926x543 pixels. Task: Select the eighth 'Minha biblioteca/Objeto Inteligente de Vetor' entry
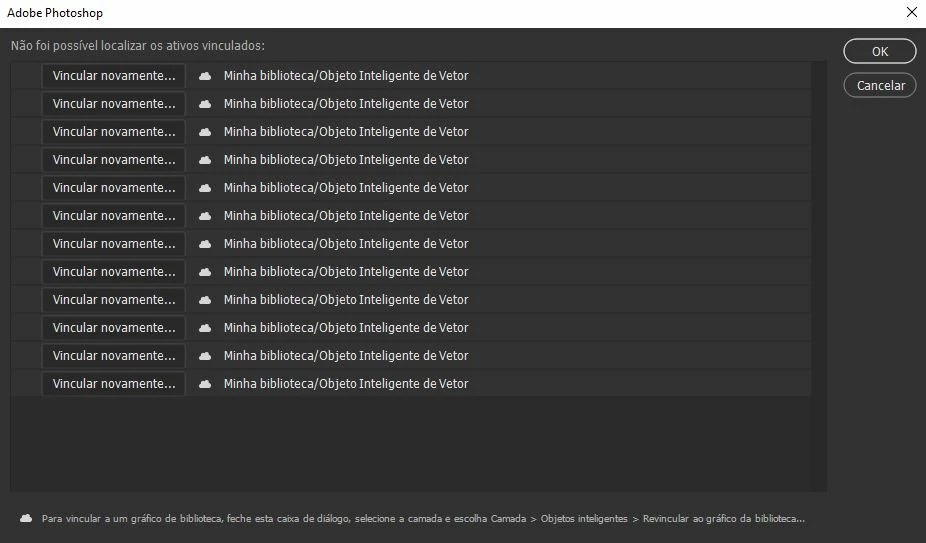pos(346,272)
